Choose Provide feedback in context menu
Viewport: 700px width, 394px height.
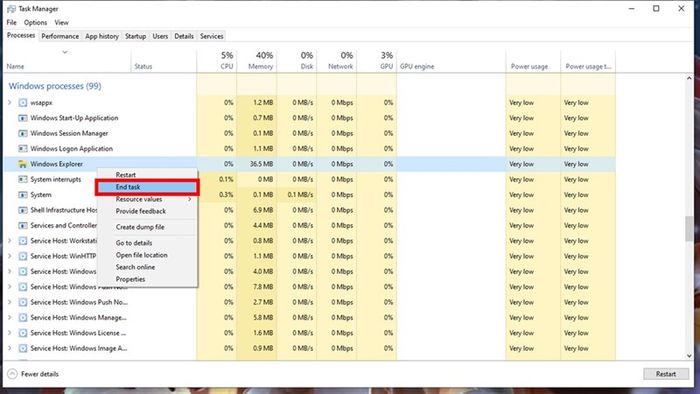[141, 212]
